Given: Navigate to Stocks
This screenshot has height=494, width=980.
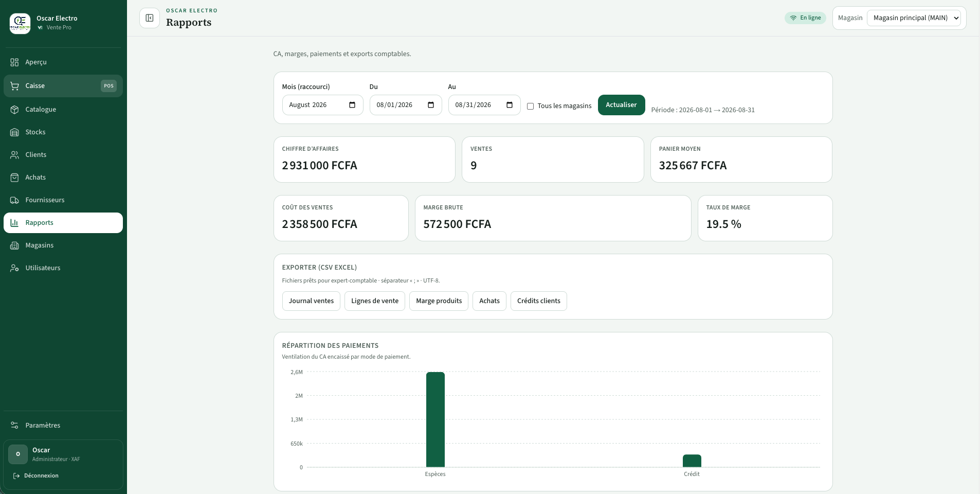Looking at the screenshot, I should (63, 132).
